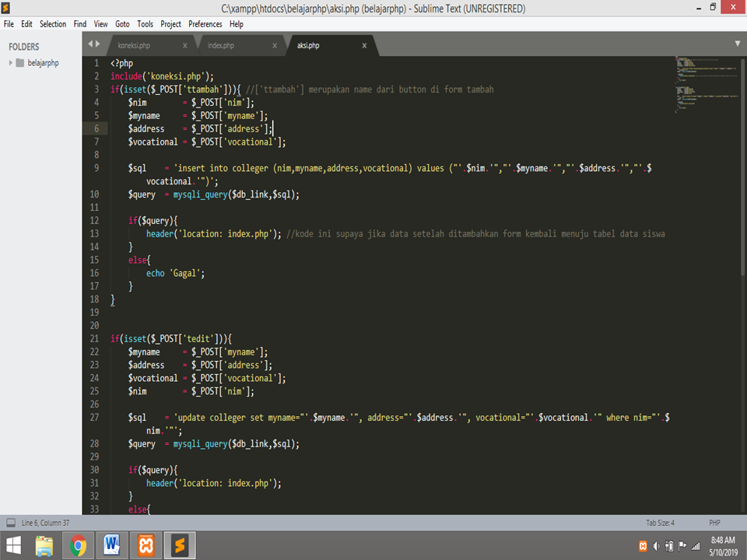Open the Preferences menu

coord(205,23)
